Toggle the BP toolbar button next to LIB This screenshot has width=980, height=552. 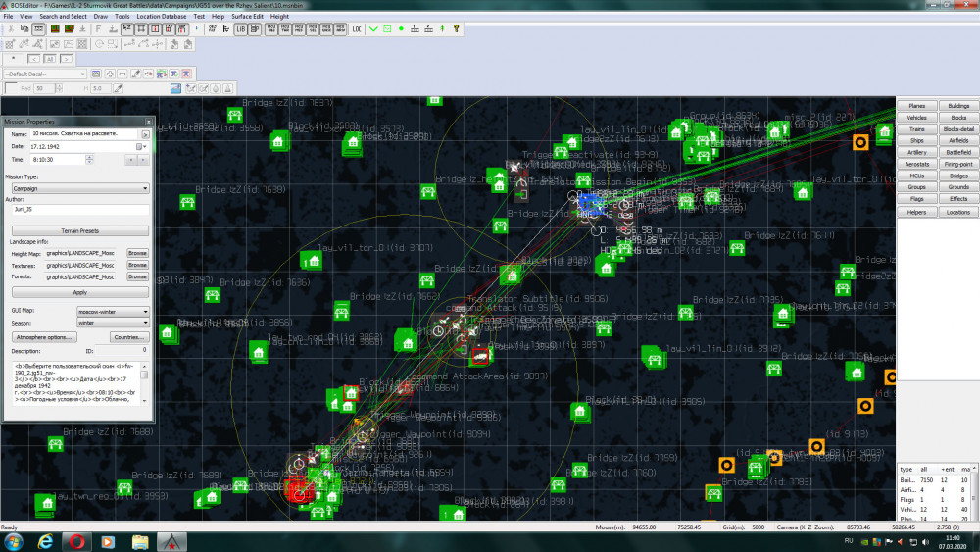pos(255,28)
